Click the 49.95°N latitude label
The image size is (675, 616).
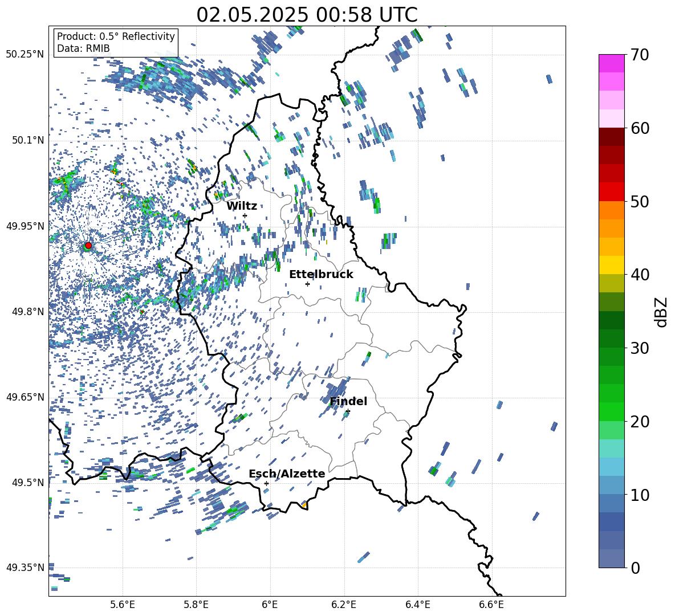point(25,226)
